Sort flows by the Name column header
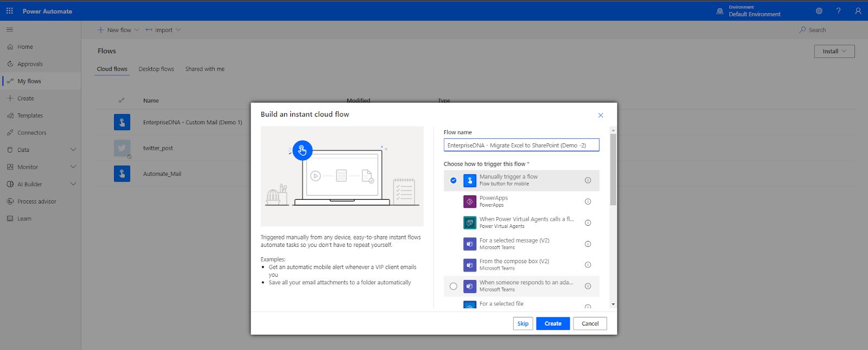Viewport: 868px width, 350px height. pos(151,100)
